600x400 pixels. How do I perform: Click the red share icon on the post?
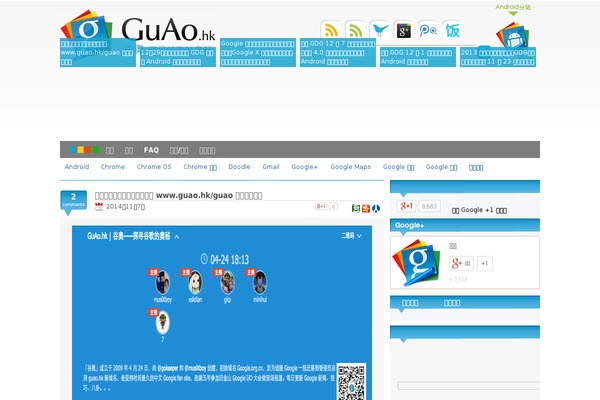coord(366,208)
